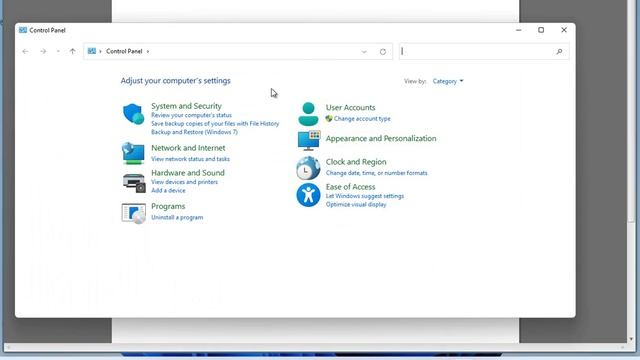Open the Appearance and Personalization monitor icon
The height and width of the screenshot is (360, 640).
(x=309, y=140)
